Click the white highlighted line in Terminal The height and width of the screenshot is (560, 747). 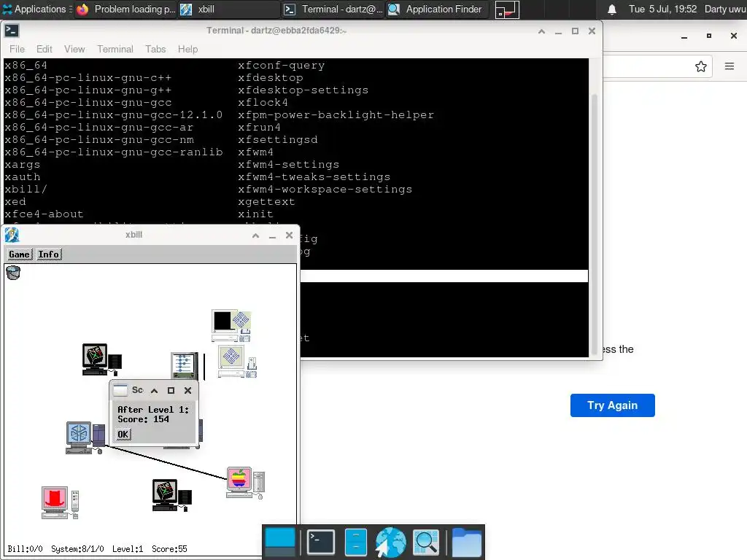(x=444, y=276)
